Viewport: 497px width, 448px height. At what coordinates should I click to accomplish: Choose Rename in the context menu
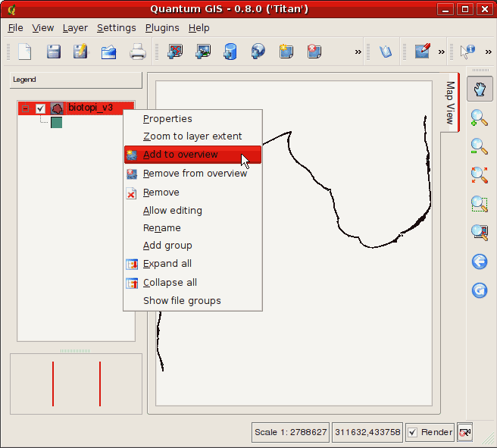point(192,228)
